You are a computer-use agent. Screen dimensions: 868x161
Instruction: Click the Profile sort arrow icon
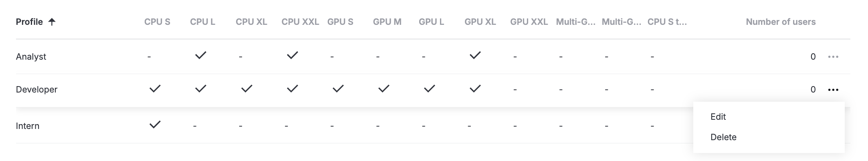click(x=52, y=22)
